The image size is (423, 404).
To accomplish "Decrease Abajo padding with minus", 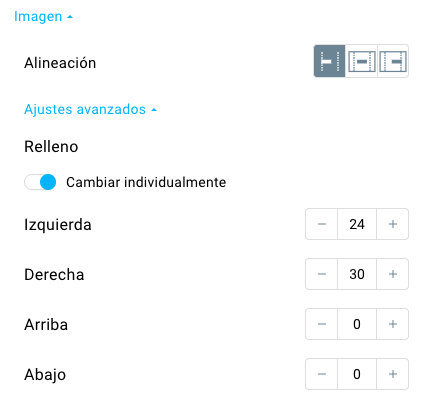I will coord(322,374).
